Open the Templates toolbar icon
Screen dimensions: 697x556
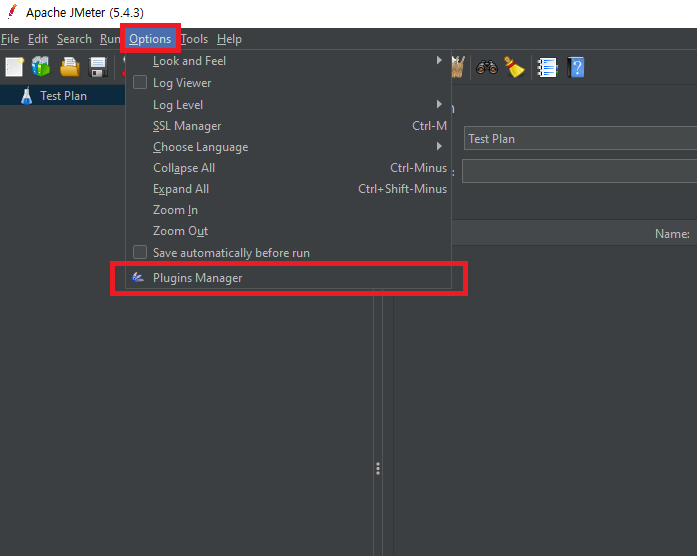click(x=41, y=67)
